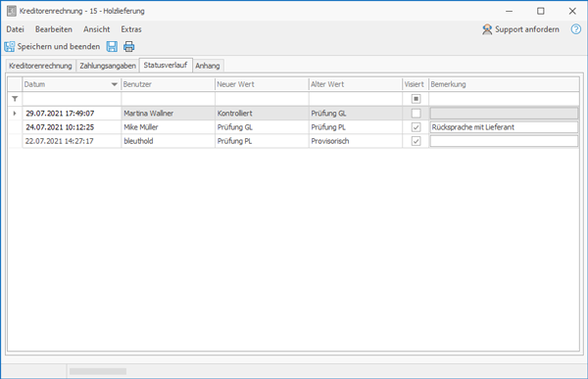Screen dimensions: 588x379
Task: Click the printer icon in toolbar
Action: (x=129, y=46)
